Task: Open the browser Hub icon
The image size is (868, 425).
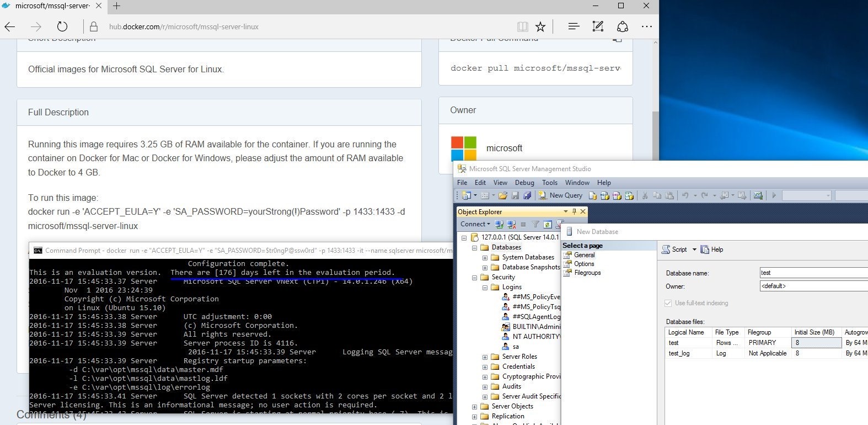Action: [x=574, y=26]
